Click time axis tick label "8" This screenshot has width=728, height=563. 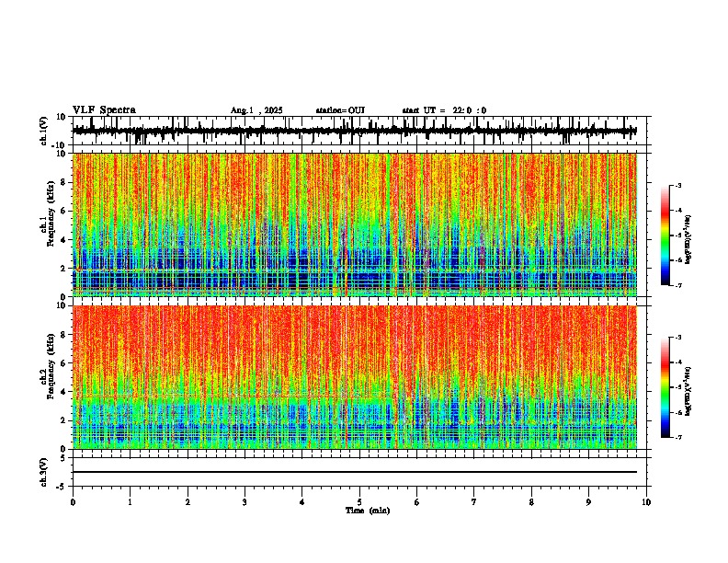531,502
